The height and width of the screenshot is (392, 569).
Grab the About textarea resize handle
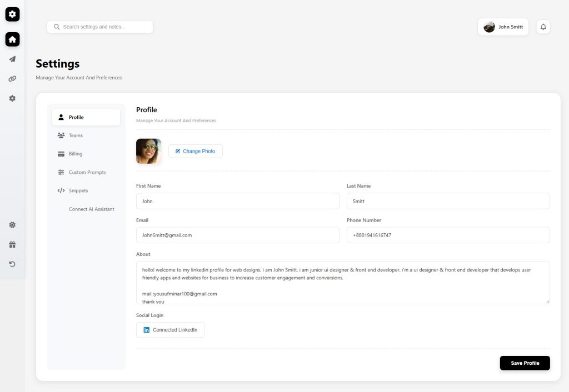coord(547,301)
